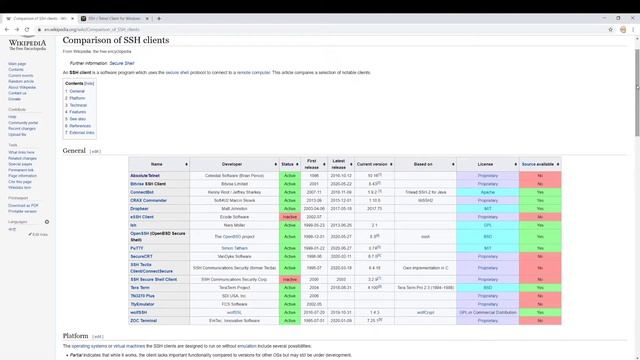Open the AbsoluteTelnet table entry
The width and height of the screenshot is (640, 360).
pyautogui.click(x=144, y=176)
